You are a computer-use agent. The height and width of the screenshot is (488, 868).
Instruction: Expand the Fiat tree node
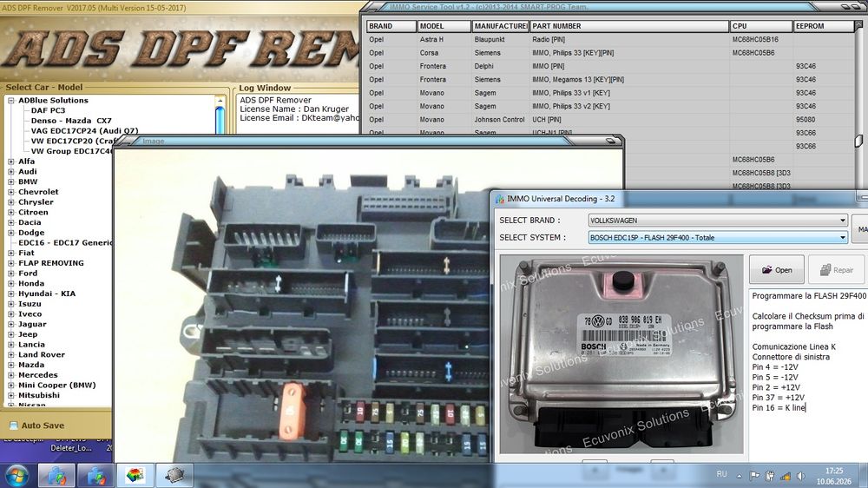(11, 253)
